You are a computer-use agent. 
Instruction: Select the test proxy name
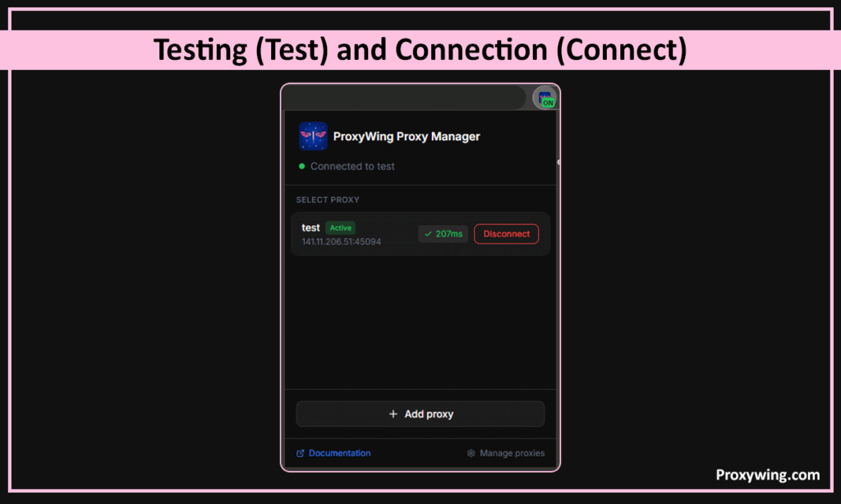(x=310, y=227)
